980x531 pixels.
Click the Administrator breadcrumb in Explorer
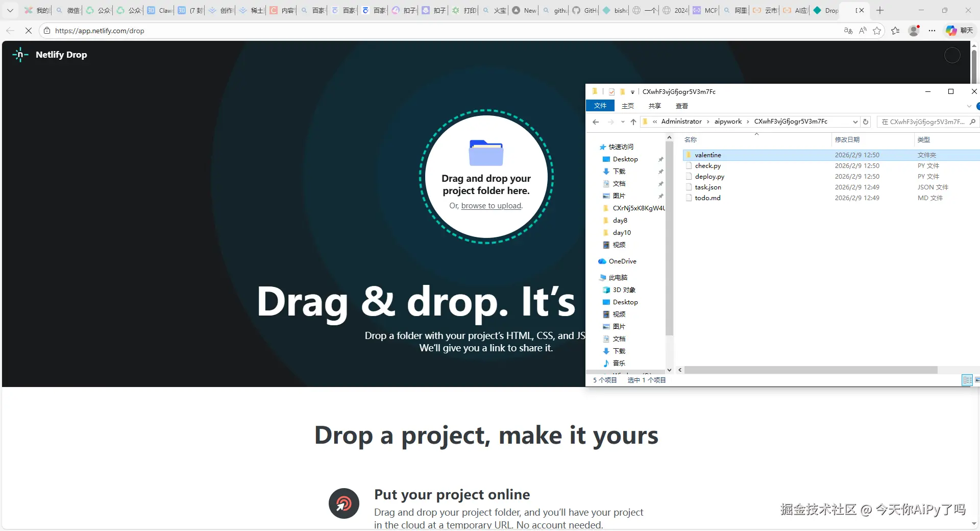[x=681, y=122]
